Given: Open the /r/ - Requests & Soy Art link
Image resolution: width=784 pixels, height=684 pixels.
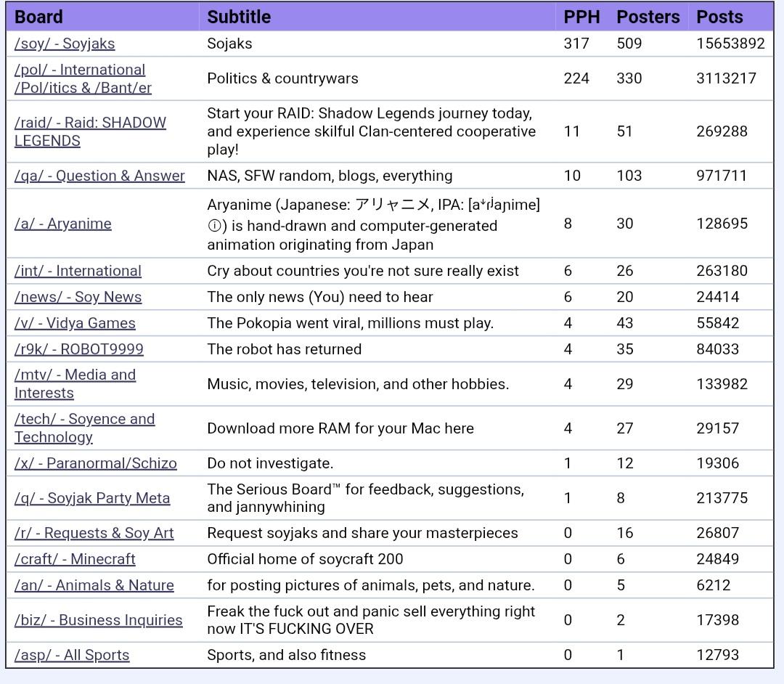Looking at the screenshot, I should coord(94,533).
